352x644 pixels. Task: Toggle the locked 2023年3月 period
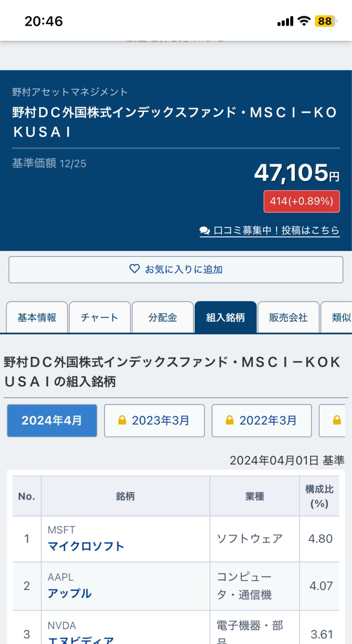(x=154, y=420)
